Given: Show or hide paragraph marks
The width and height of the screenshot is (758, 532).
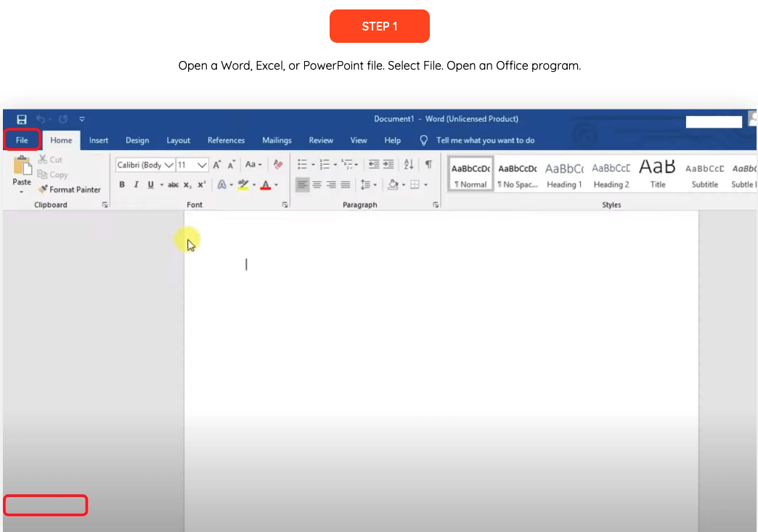Looking at the screenshot, I should [x=428, y=165].
